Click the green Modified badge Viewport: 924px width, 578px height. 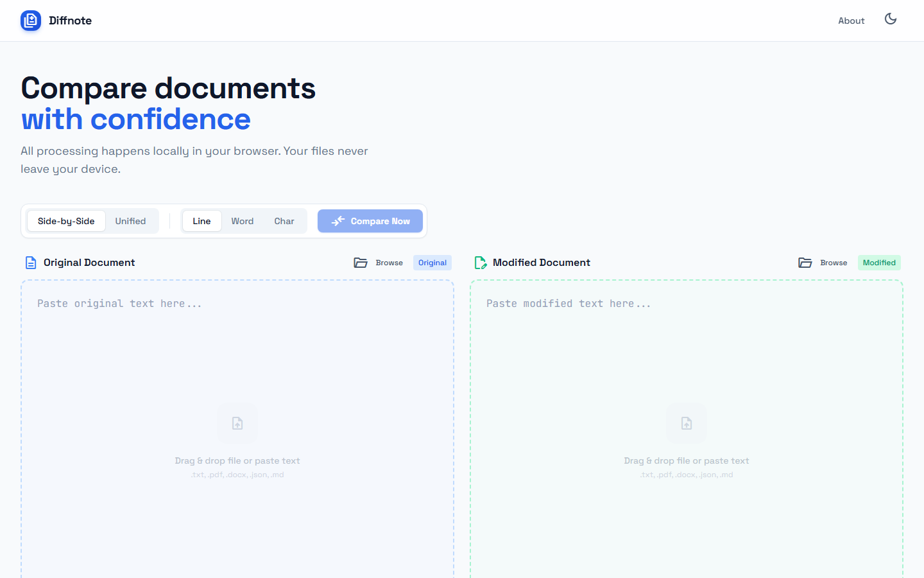point(879,263)
